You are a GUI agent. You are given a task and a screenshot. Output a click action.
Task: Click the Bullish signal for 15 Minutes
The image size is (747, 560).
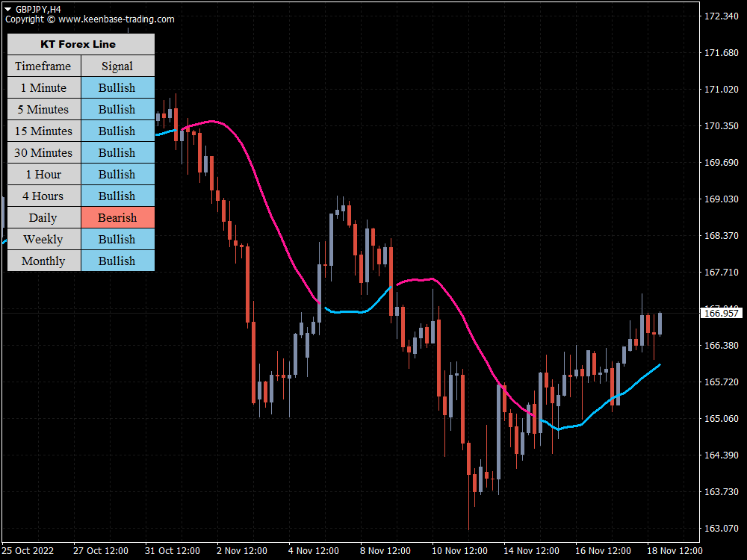tap(118, 131)
